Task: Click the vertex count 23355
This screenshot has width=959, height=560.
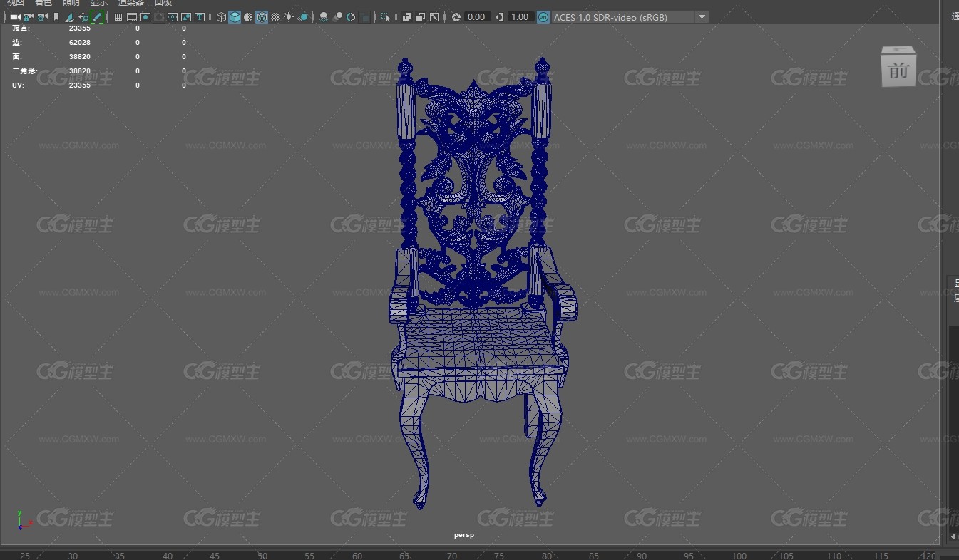Action: (80, 28)
